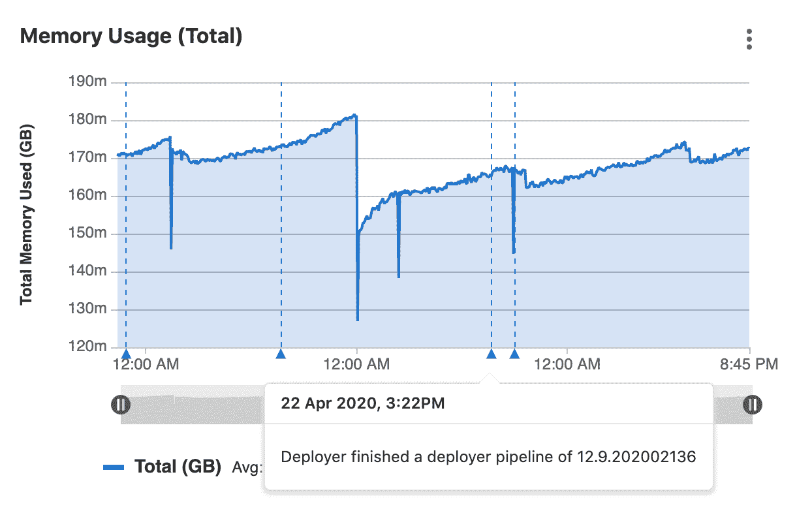
Task: Click the deployer pipeline finished message
Action: pyautogui.click(x=488, y=457)
